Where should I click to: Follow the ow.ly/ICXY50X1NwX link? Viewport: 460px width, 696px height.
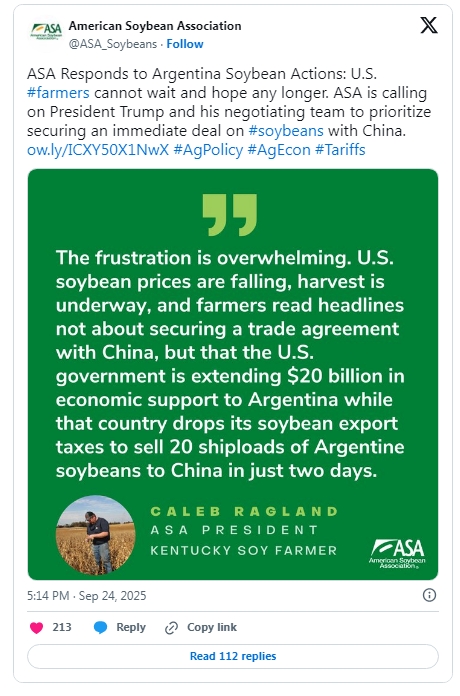pyautogui.click(x=98, y=150)
